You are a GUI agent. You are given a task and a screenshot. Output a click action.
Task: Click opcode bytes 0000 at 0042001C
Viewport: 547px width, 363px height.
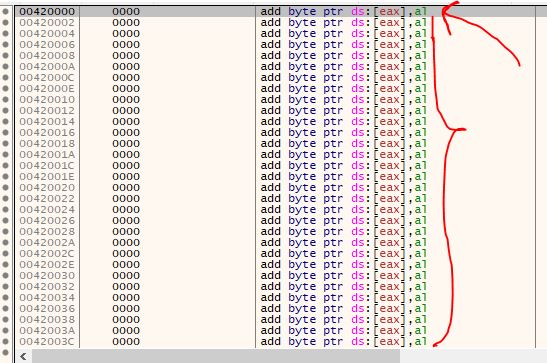pos(126,165)
